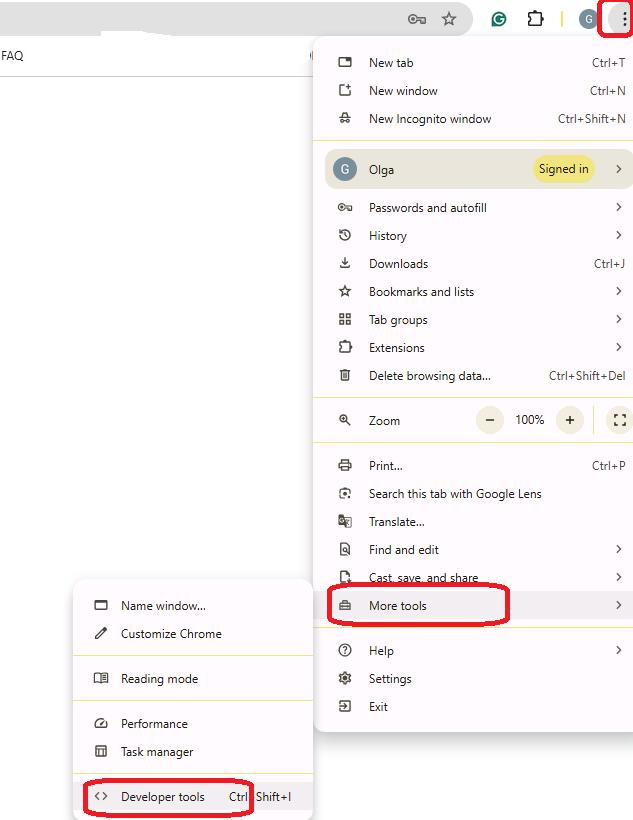The width and height of the screenshot is (633, 820).
Task: Expand Bookmarks and lists submenu
Action: point(421,292)
